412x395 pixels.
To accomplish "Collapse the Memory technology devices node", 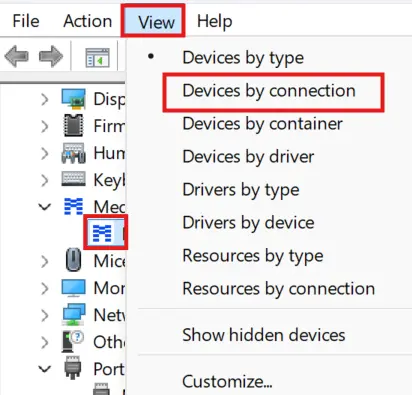I will [44, 207].
